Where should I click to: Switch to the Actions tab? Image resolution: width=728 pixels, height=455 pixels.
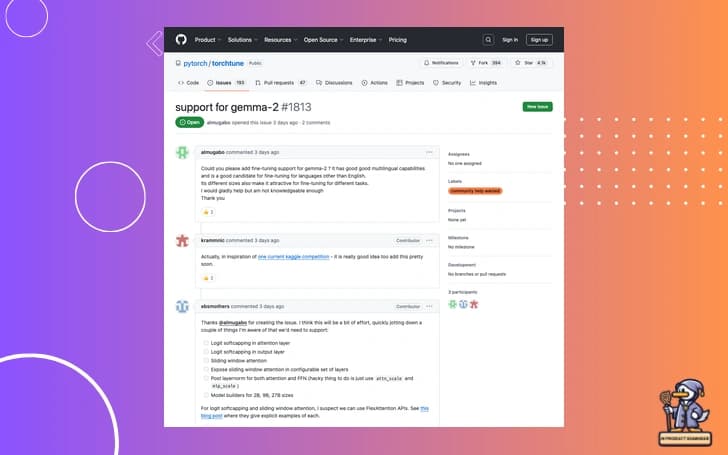click(375, 83)
